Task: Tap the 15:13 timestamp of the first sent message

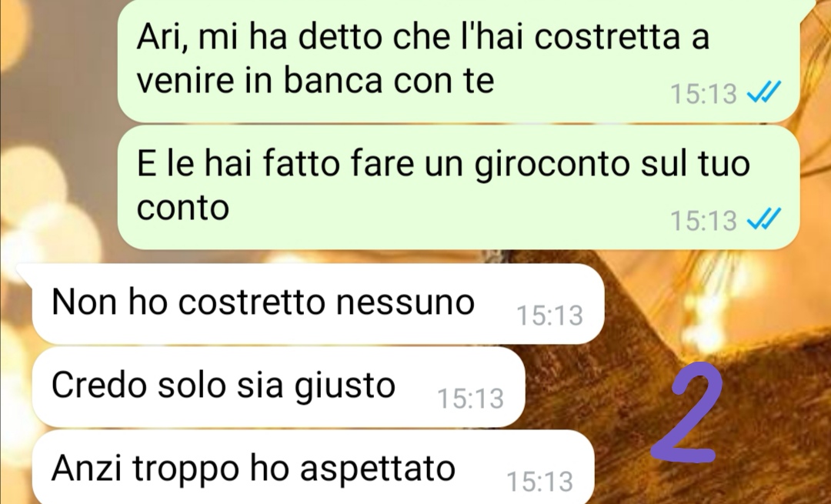Action: click(703, 94)
